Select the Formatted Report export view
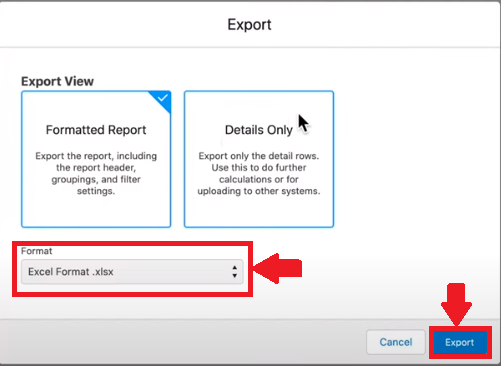 point(96,159)
